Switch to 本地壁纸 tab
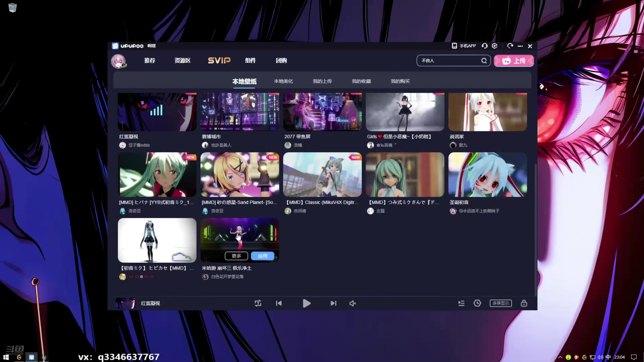The image size is (644, 362). click(244, 81)
